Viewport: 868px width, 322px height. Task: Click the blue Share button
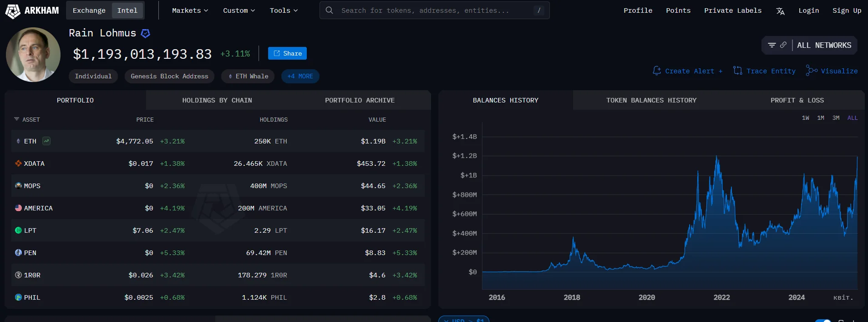(287, 53)
